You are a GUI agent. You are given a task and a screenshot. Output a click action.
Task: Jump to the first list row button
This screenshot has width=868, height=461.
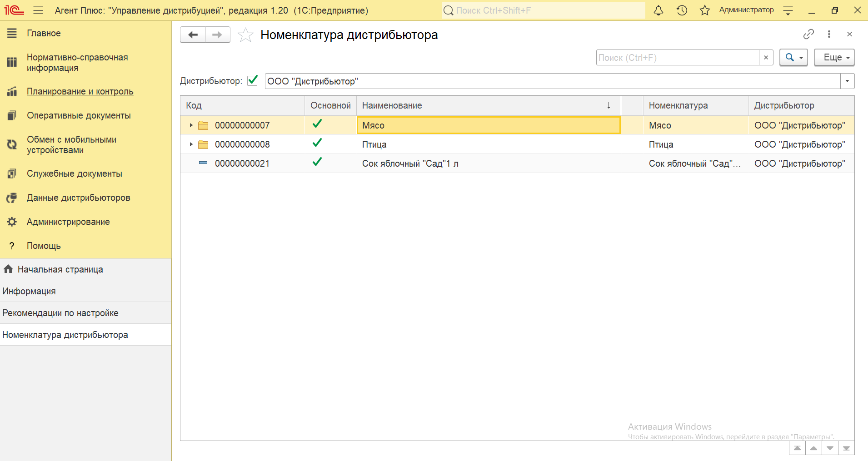pyautogui.click(x=797, y=448)
